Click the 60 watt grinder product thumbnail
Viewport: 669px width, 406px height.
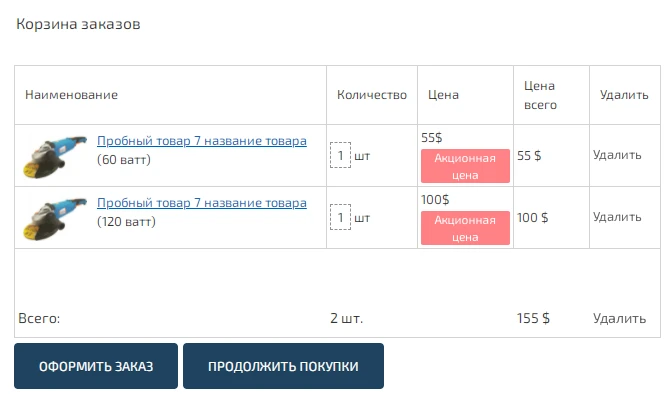(x=55, y=156)
